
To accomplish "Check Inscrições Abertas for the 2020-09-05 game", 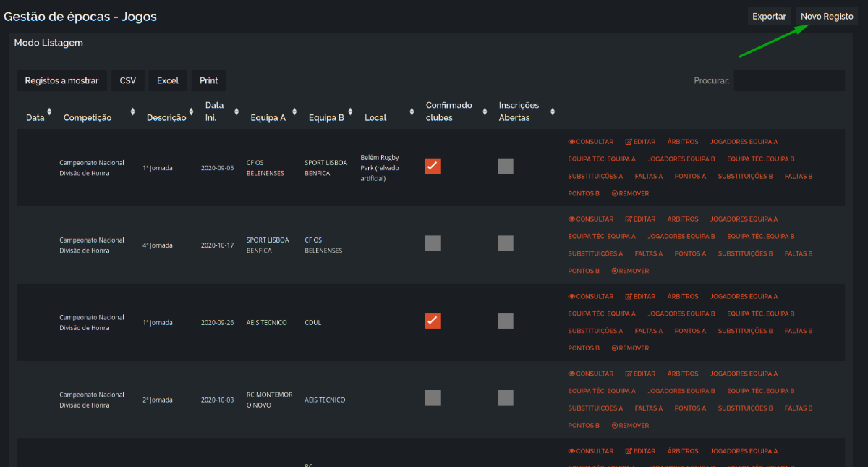I will [x=506, y=166].
